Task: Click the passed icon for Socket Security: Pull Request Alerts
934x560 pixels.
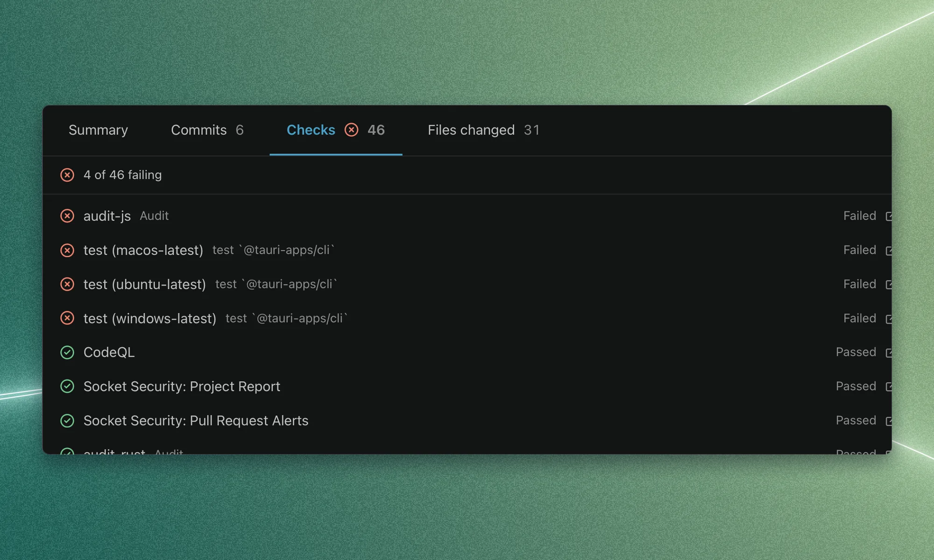Action: pos(67,420)
